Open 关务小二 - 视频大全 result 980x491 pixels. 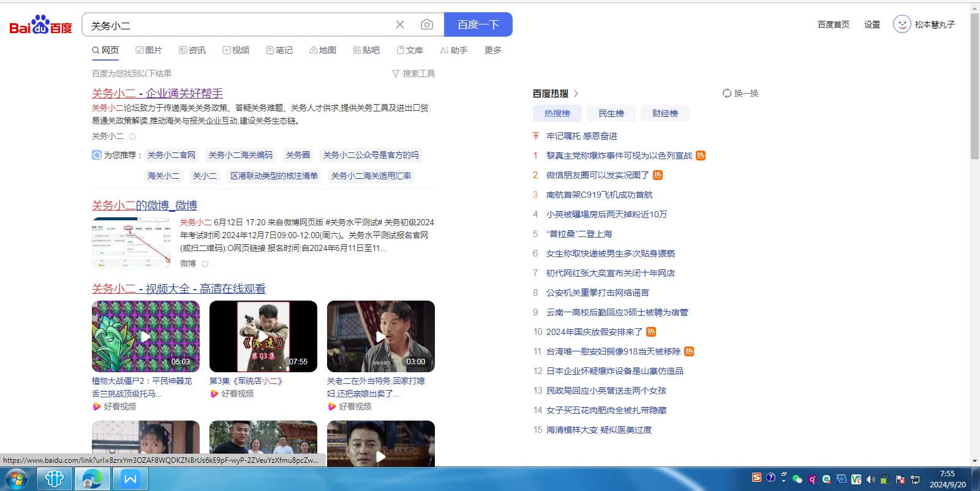point(179,288)
